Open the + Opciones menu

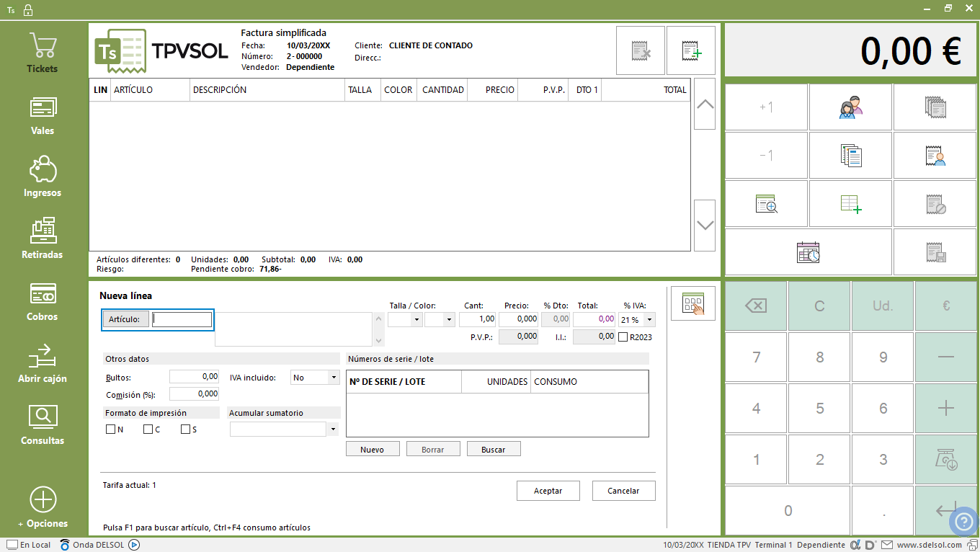coord(43,509)
